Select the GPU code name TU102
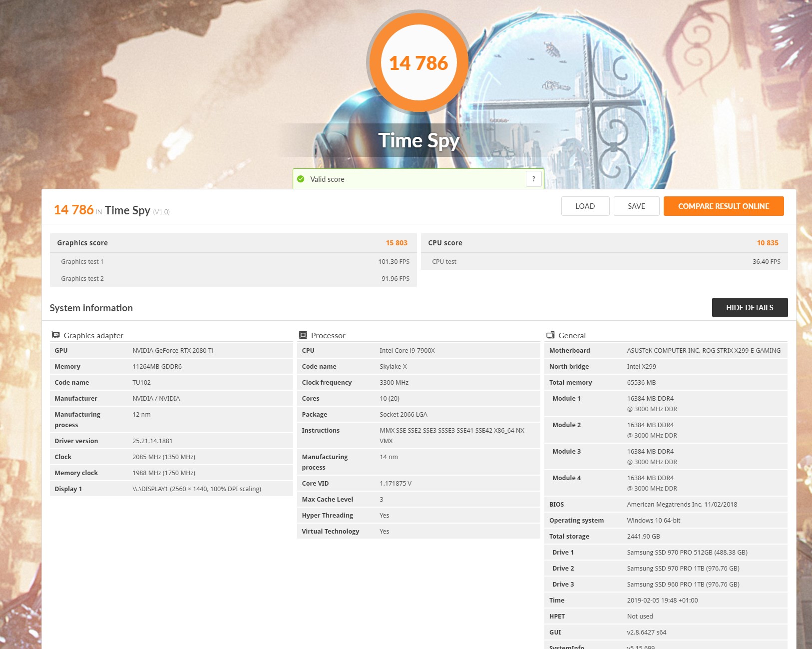812x649 pixels. (x=141, y=383)
